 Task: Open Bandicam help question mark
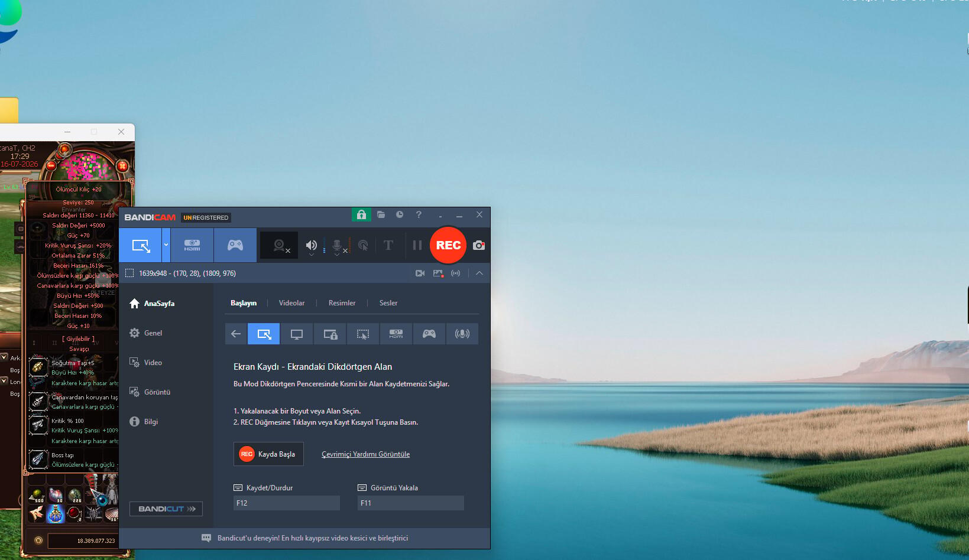[419, 214]
